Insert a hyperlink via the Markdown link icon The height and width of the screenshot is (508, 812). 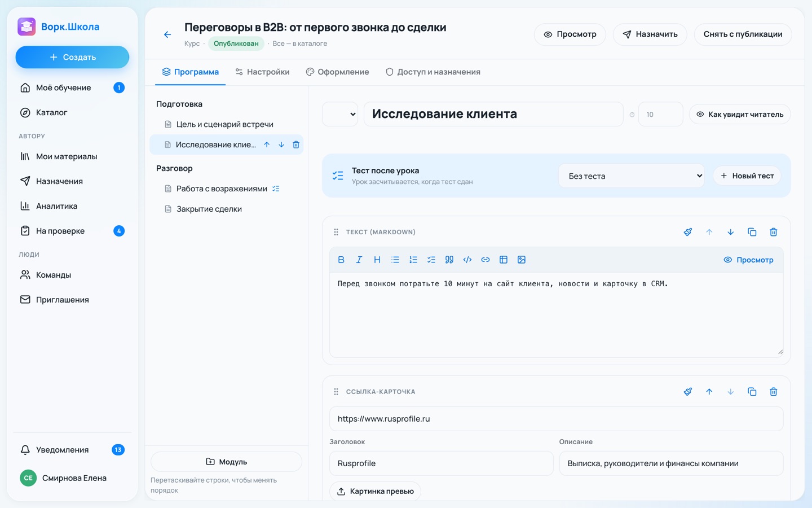pos(486,260)
